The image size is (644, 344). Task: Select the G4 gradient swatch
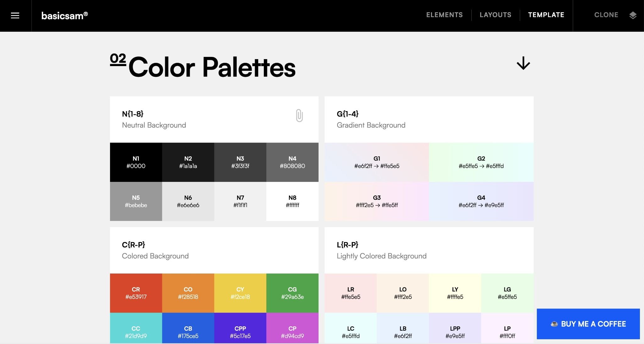click(x=481, y=201)
